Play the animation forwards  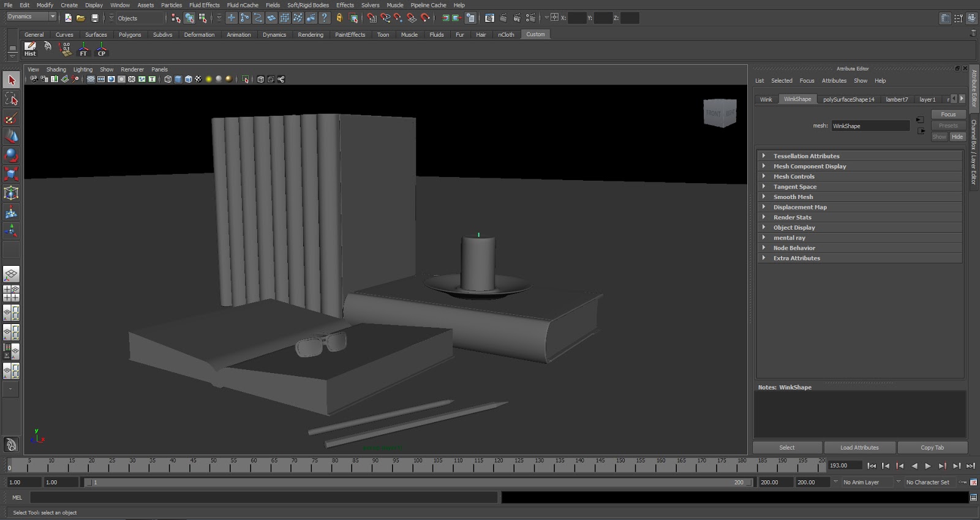[x=928, y=466]
